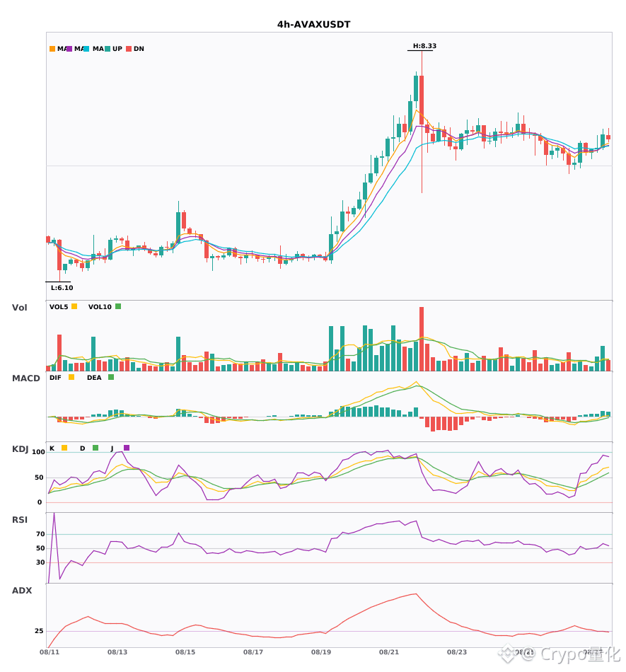Click the VOL5 legend text
The image size is (626, 672).
(x=59, y=307)
